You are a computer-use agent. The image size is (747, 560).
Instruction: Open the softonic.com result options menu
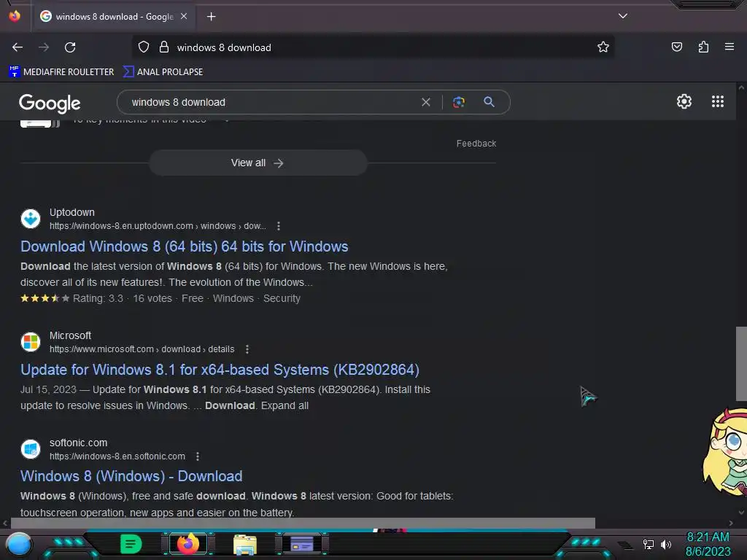point(198,456)
